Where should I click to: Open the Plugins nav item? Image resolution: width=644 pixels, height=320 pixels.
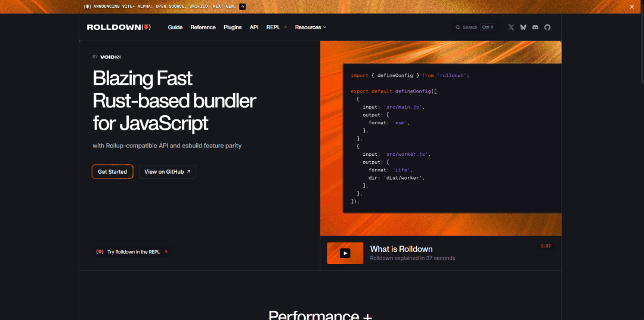pyautogui.click(x=233, y=27)
